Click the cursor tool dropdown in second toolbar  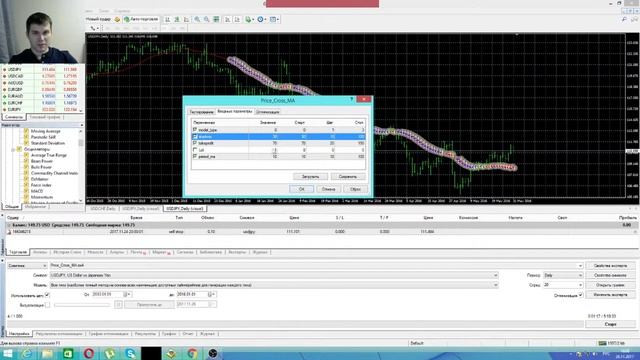click(x=95, y=28)
